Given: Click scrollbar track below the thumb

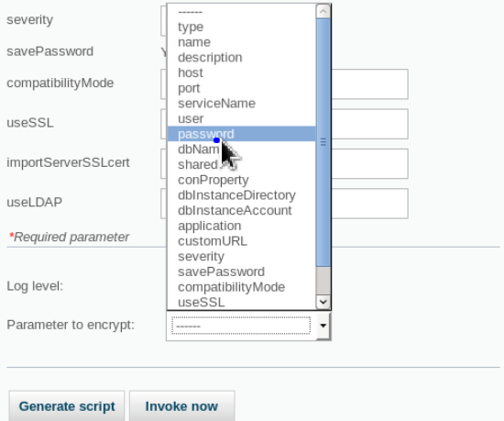Looking at the screenshot, I should click(323, 281).
